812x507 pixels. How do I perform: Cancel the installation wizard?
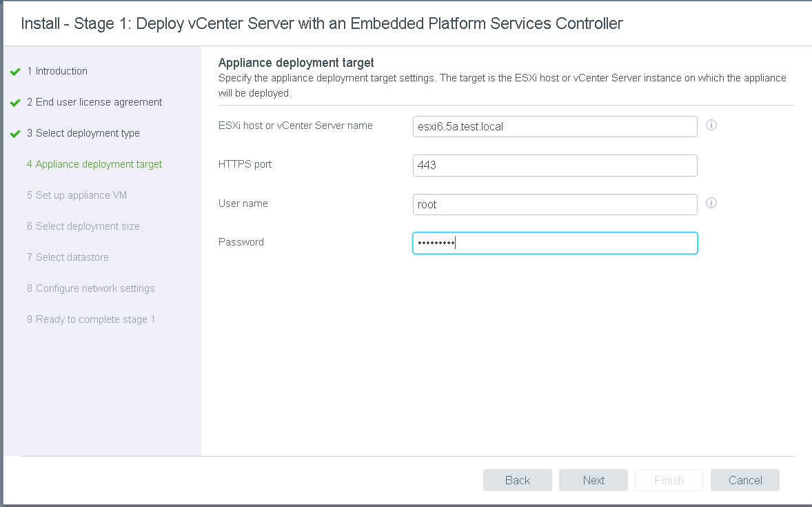point(744,480)
